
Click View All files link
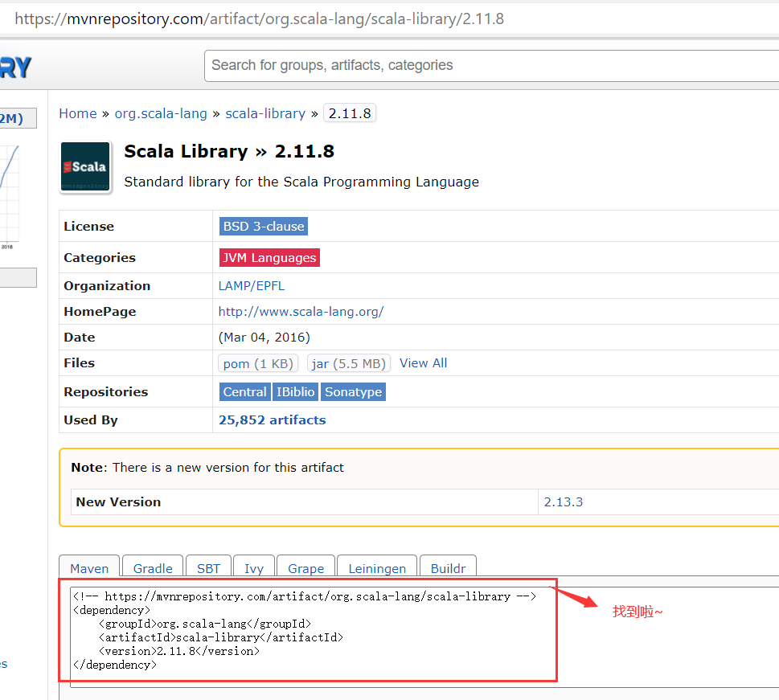point(424,363)
